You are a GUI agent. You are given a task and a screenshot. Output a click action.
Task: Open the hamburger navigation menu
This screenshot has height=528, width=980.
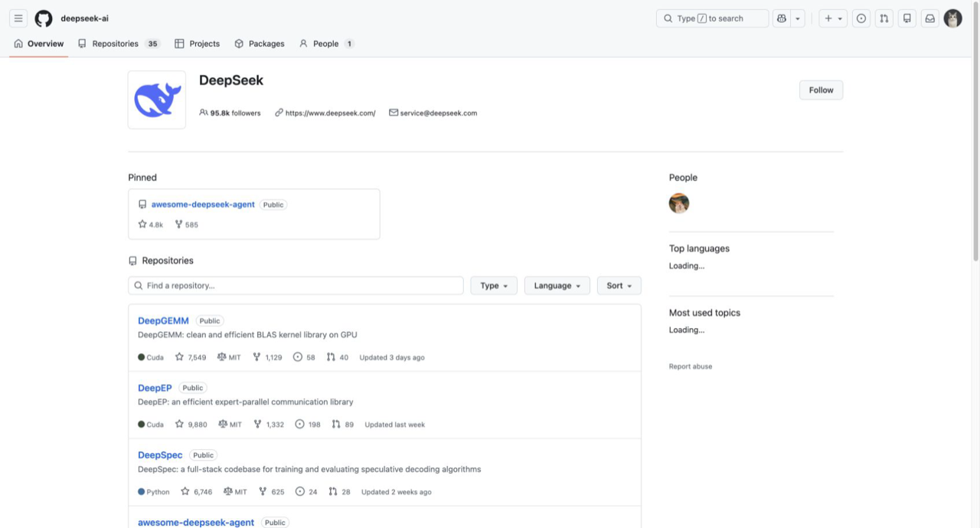coord(18,18)
